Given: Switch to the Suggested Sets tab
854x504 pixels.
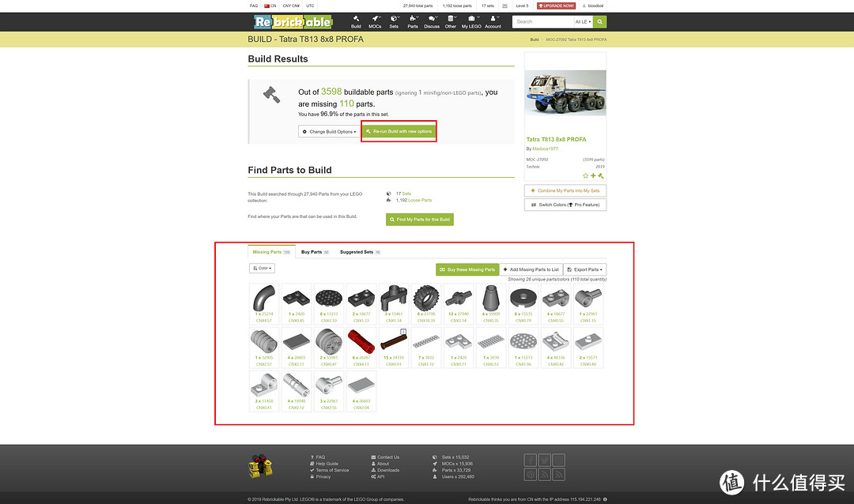Looking at the screenshot, I should click(x=360, y=252).
